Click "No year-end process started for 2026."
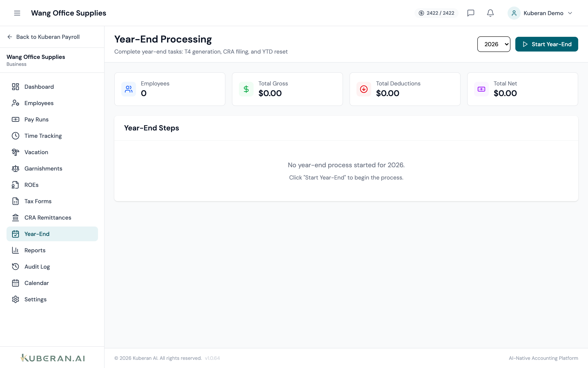 point(346,165)
